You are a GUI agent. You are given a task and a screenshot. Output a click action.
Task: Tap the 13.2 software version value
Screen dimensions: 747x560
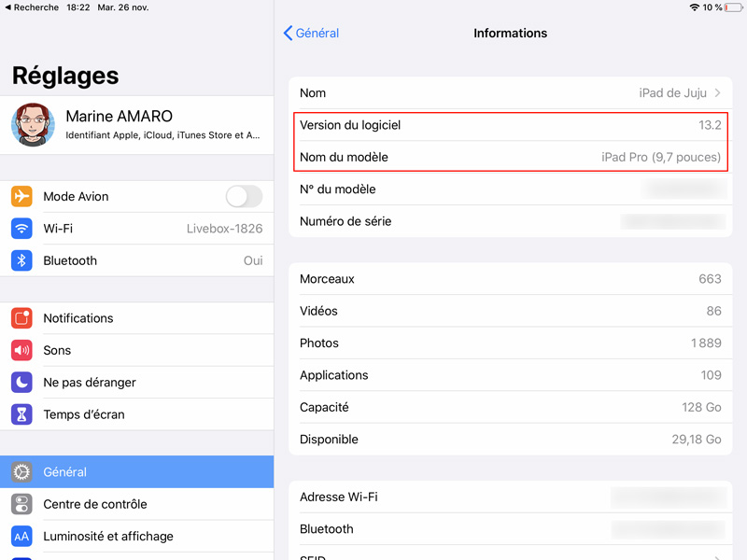point(710,125)
